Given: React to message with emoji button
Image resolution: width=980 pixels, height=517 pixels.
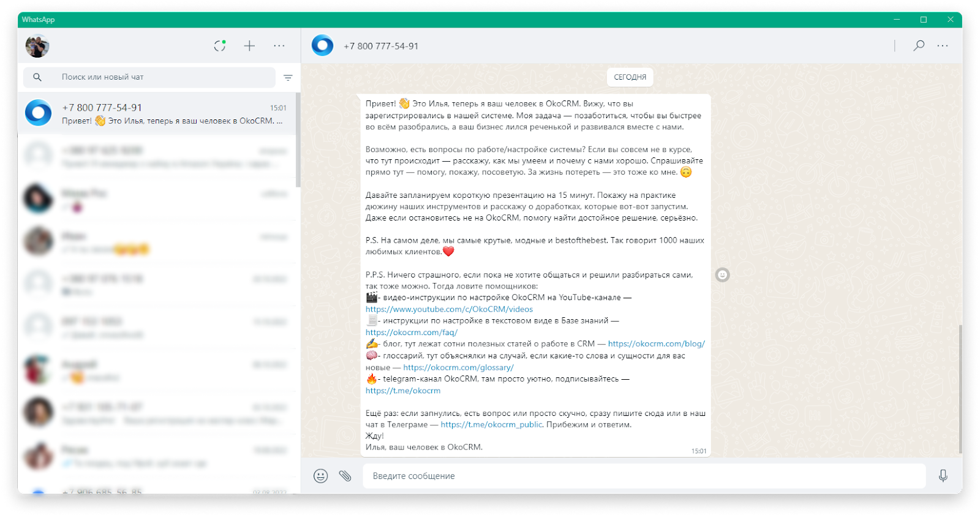Looking at the screenshot, I should pos(723,275).
